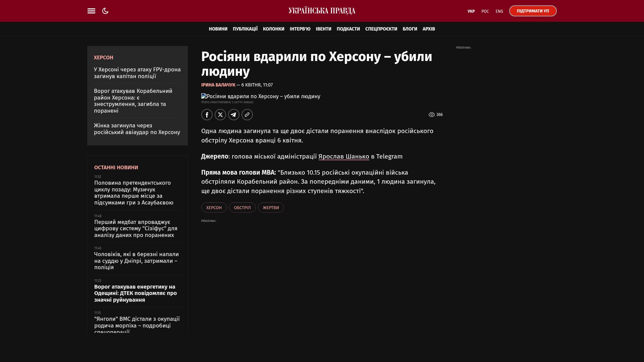The width and height of the screenshot is (644, 362).
Task: Select the ОБСТРІЛ tag
Action: (242, 208)
